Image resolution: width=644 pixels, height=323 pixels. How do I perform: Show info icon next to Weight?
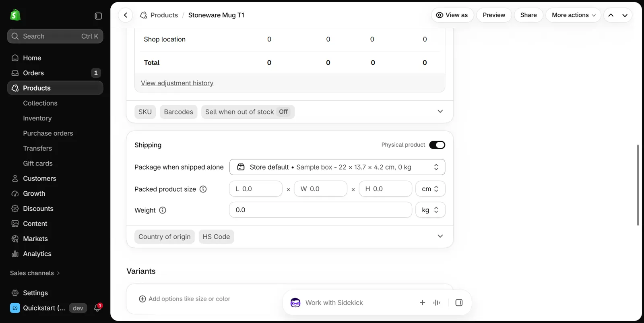pos(163,210)
